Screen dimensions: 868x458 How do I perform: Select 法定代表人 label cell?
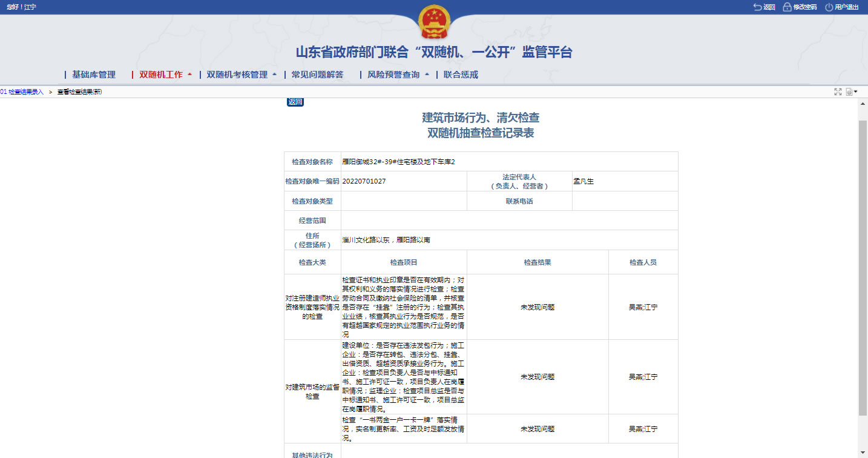pyautogui.click(x=519, y=181)
